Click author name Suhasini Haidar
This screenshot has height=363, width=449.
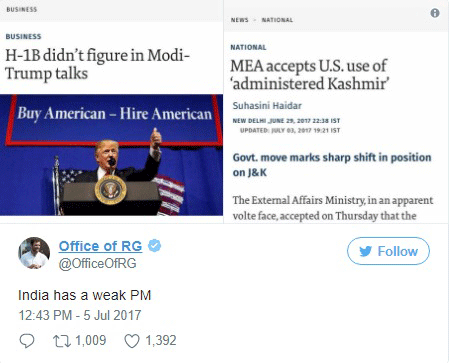coord(267,106)
